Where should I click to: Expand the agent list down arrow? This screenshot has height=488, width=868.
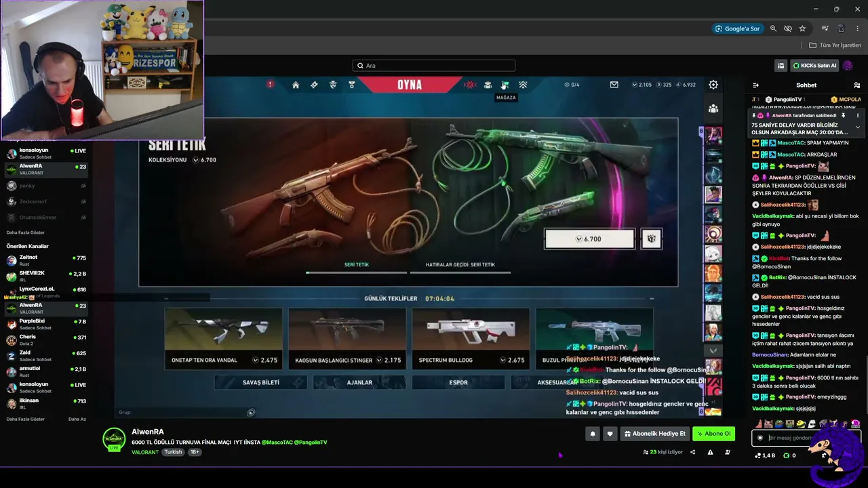[x=713, y=350]
